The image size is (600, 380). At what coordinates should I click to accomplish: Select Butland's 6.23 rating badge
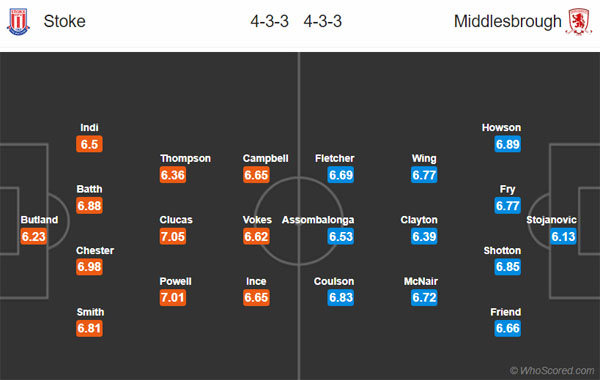pyautogui.click(x=34, y=236)
